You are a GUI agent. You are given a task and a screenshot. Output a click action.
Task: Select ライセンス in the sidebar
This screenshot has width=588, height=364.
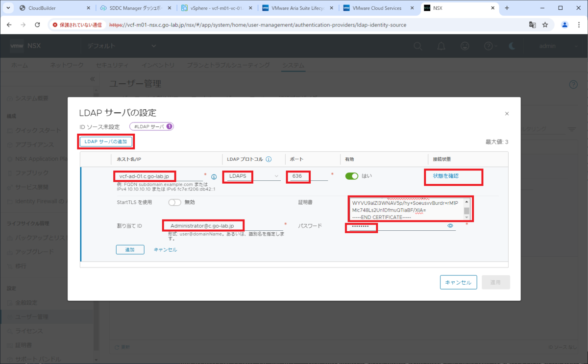click(x=29, y=331)
